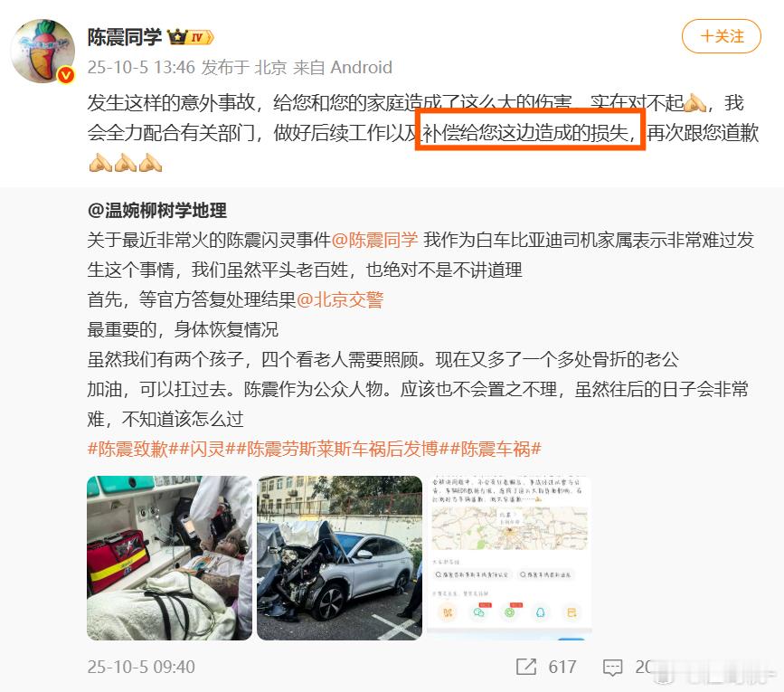This screenshot has width=784, height=692.
Task: Open the @温婉柳树学地理 profile link
Action: [x=157, y=211]
